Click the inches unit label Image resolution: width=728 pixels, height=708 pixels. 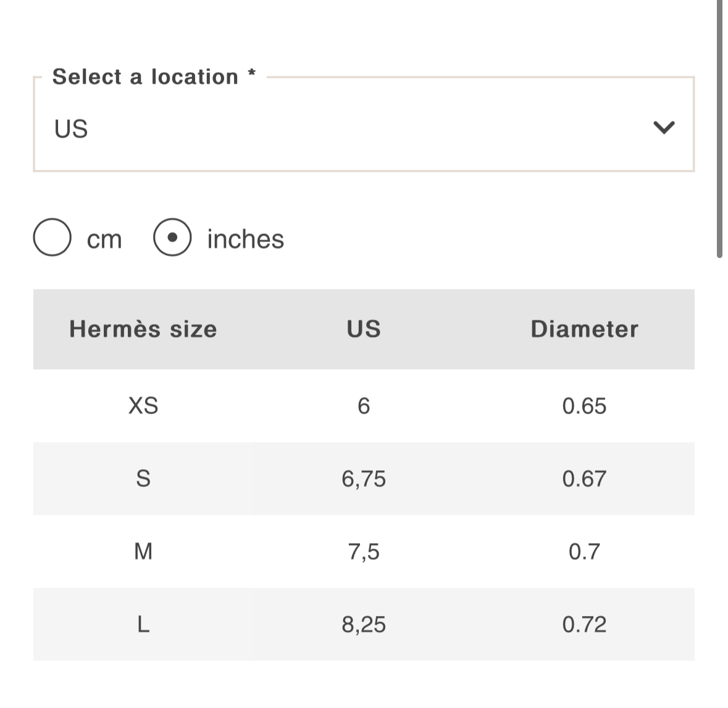tap(245, 239)
